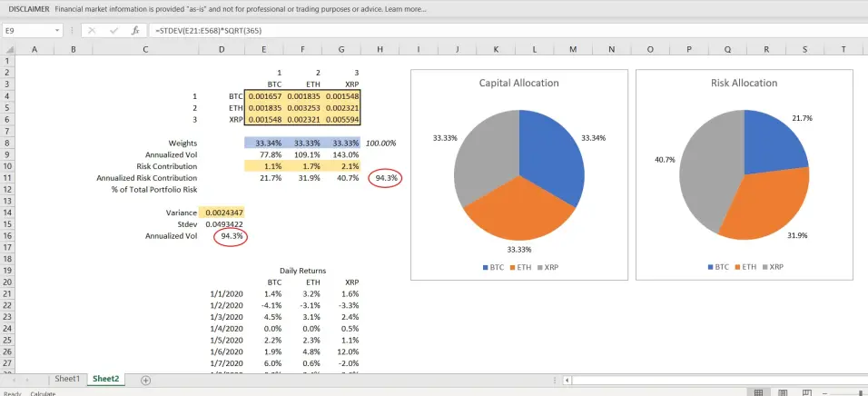The image size is (868, 396).
Task: Click the formula bar Enter checkmark icon
Action: point(114,31)
